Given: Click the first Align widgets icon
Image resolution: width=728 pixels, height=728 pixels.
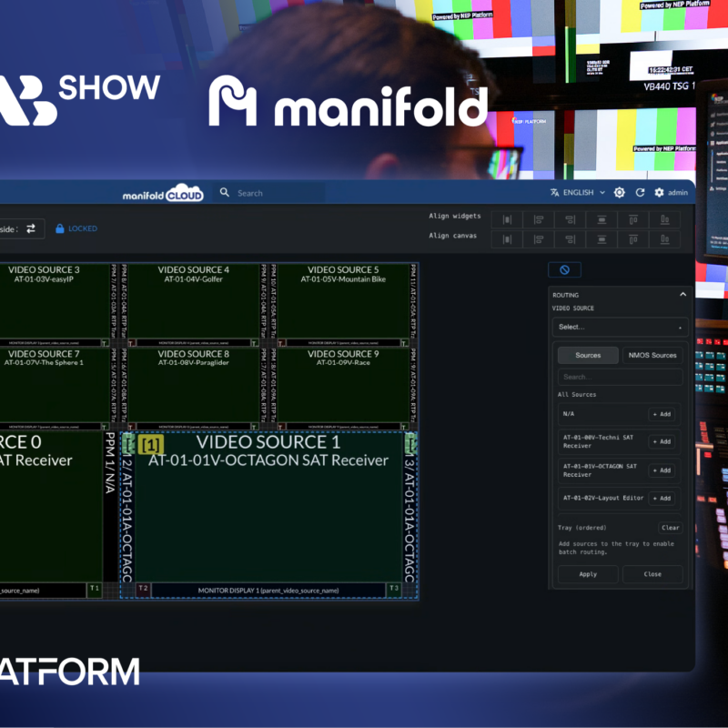Looking at the screenshot, I should click(x=507, y=219).
